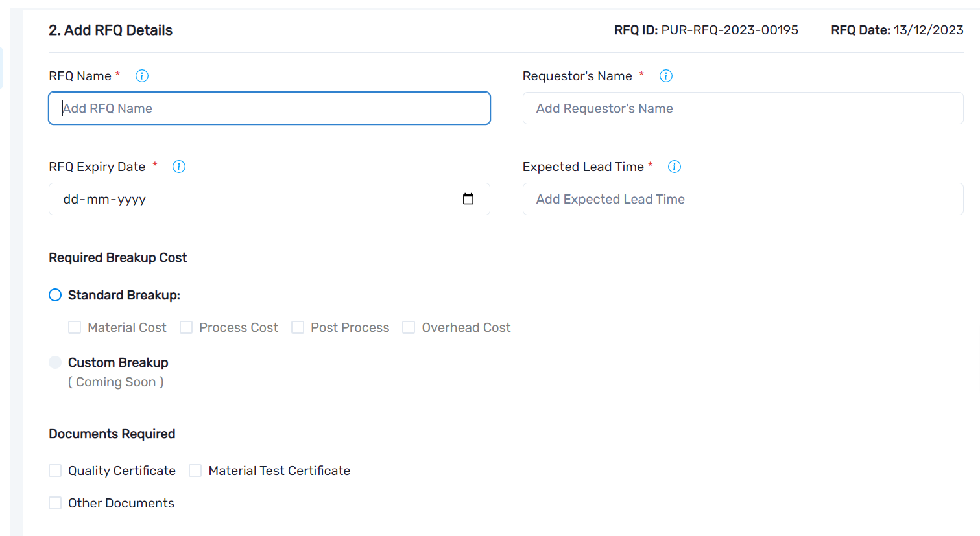Select the Custom Breakup radio option
Image resolution: width=980 pixels, height=536 pixels.
point(55,362)
